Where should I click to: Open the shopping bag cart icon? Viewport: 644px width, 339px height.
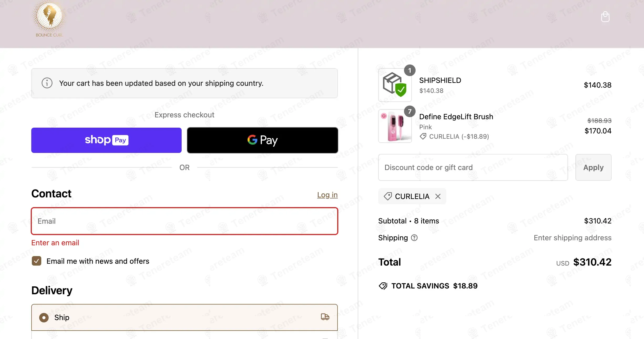[x=605, y=17]
